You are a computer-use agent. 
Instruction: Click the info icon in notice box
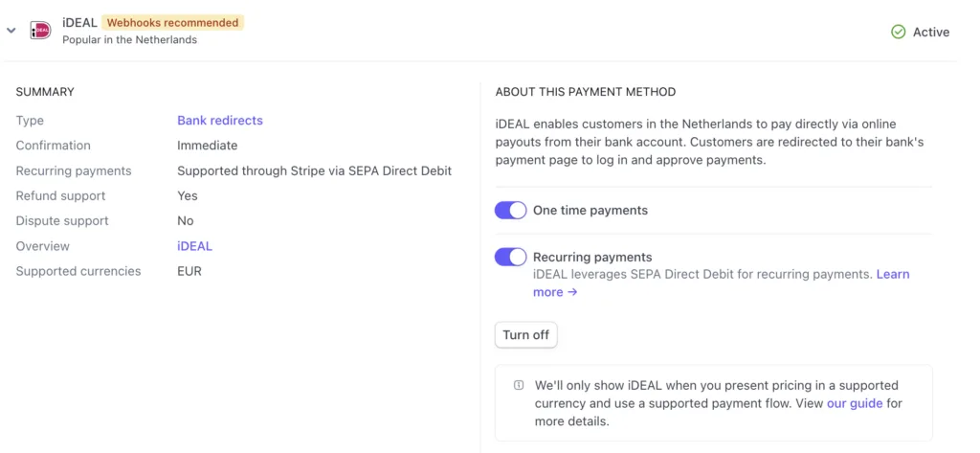tap(518, 385)
